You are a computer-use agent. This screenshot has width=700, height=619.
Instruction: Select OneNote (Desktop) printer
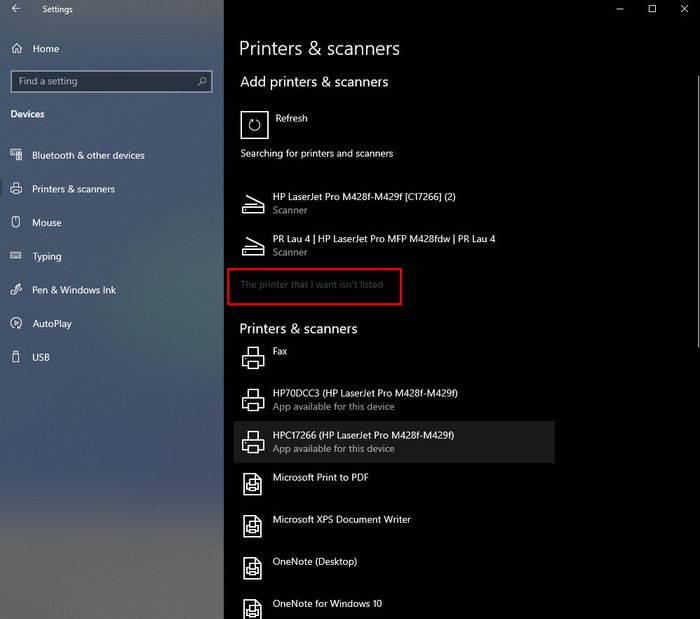point(394,568)
